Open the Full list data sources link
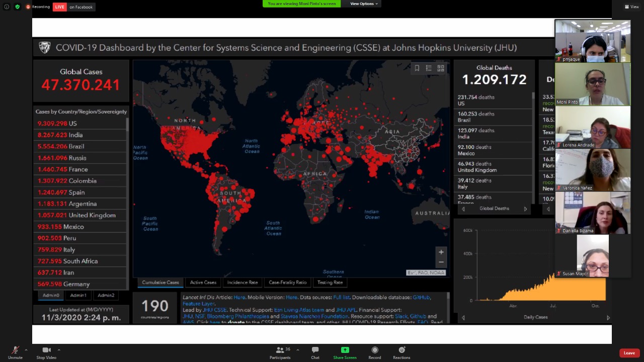The height and width of the screenshot is (362, 644). 341,298
